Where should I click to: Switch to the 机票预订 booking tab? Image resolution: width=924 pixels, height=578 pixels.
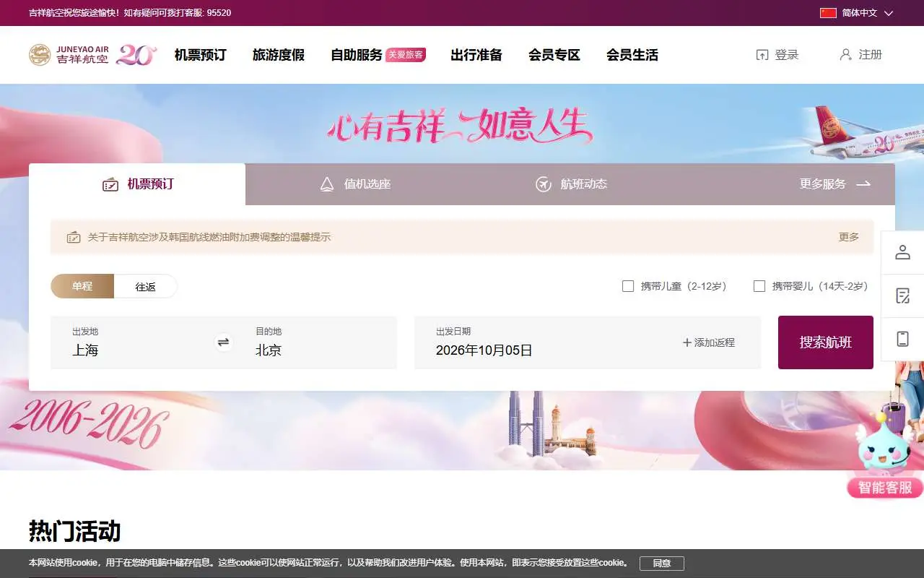point(137,184)
